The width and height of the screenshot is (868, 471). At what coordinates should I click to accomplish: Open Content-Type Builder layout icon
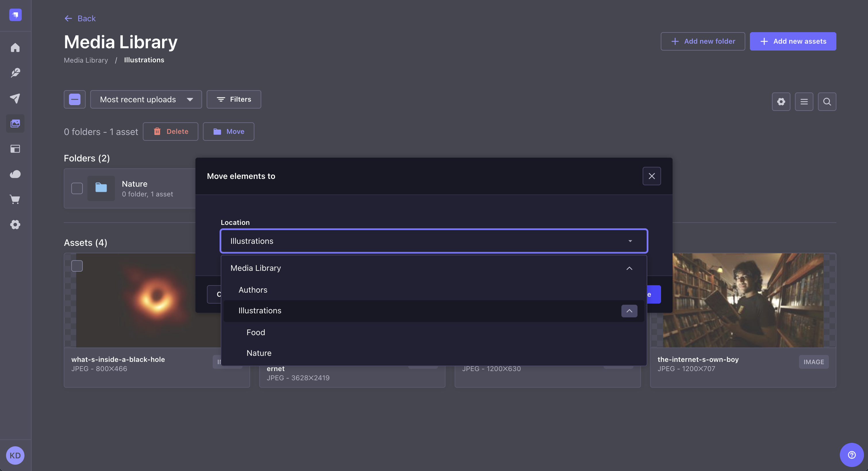click(15, 148)
